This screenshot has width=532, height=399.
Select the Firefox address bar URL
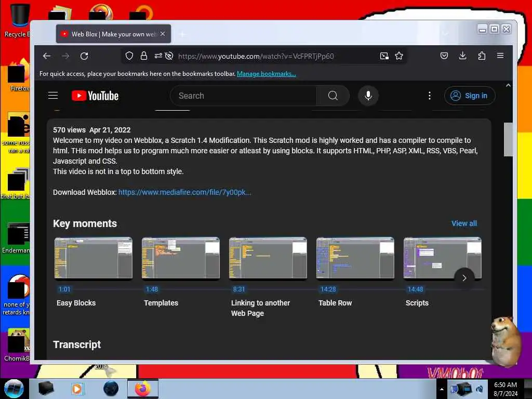click(256, 56)
